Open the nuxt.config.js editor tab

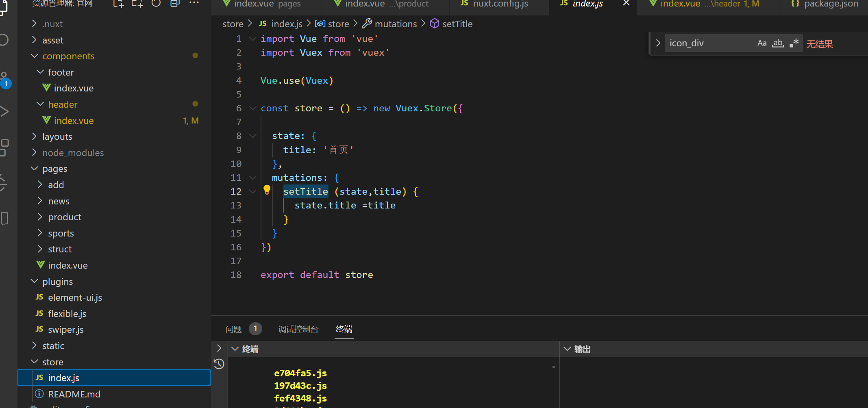[499, 4]
